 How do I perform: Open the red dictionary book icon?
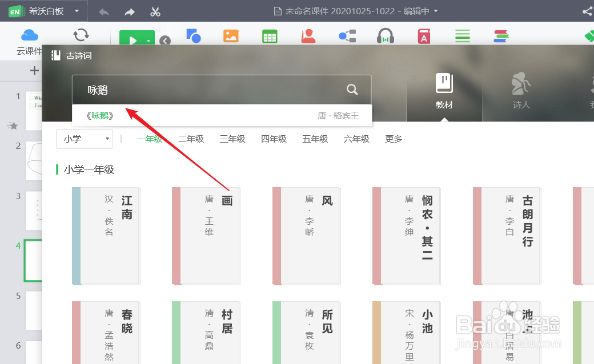[424, 37]
